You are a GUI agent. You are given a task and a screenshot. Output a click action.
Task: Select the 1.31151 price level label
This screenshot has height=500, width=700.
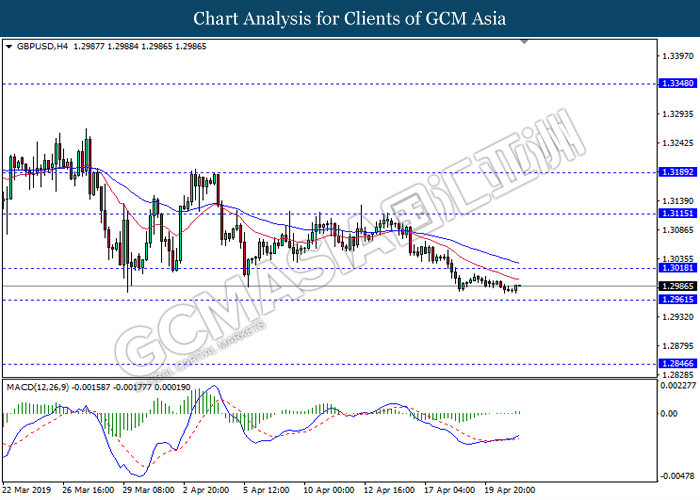(677, 214)
